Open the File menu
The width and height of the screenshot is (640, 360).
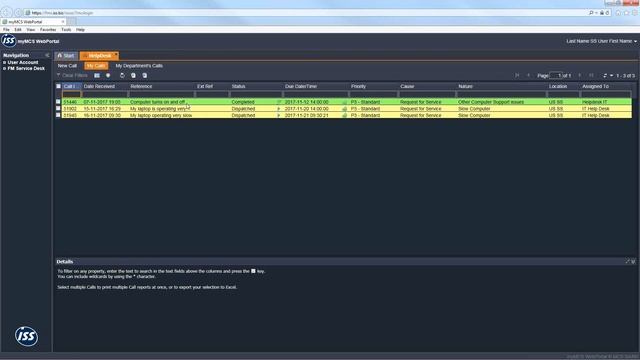pyautogui.click(x=6, y=29)
